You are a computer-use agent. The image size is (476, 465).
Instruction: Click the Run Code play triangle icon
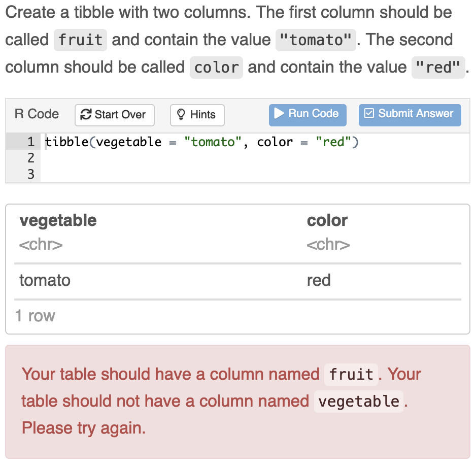279,114
